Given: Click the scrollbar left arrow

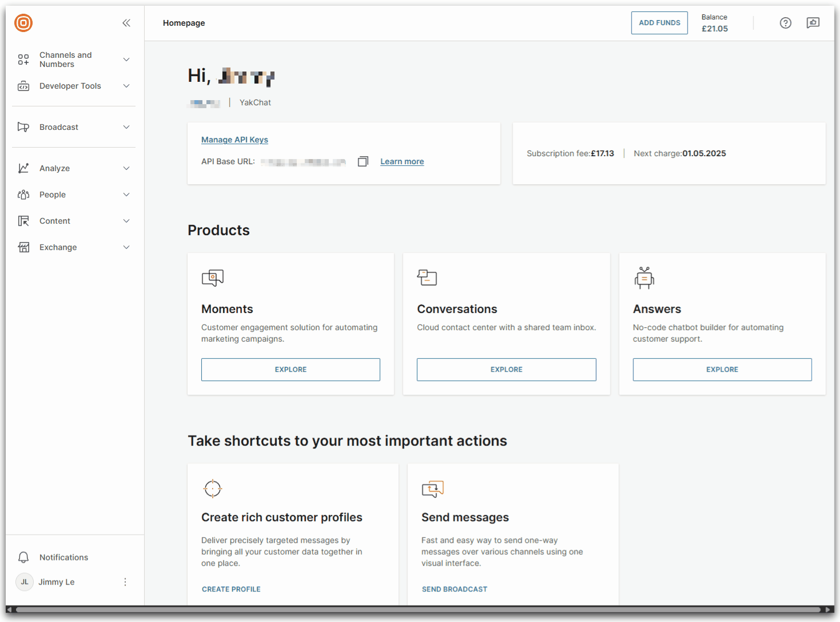Looking at the screenshot, I should (9, 610).
